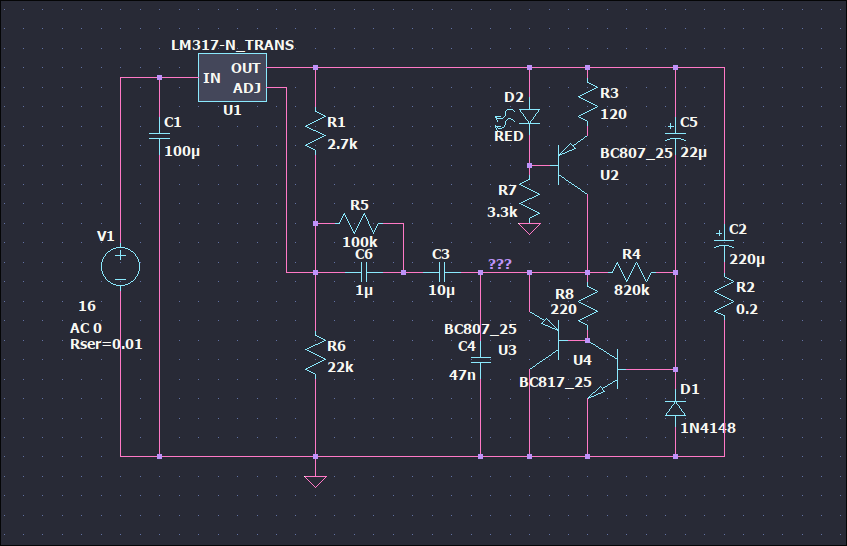Click the 0.2 value of R2
The height and width of the screenshot is (546, 847).
(x=747, y=309)
